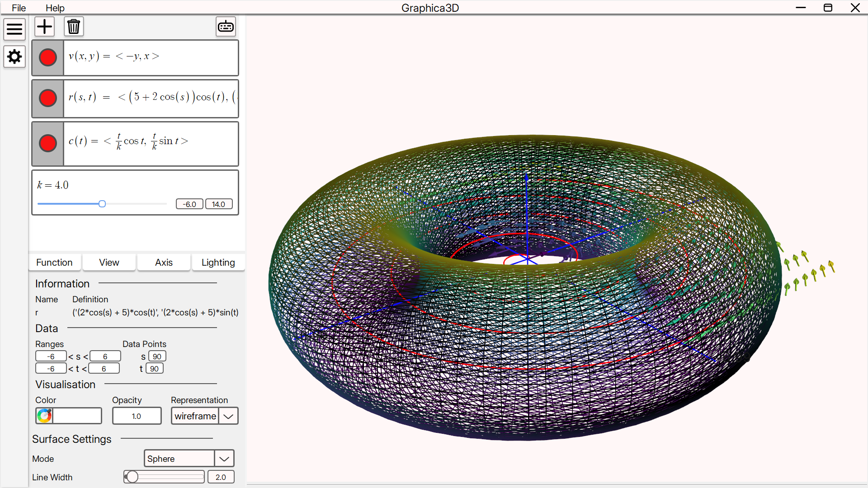Click the t range lower bound field
The width and height of the screenshot is (868, 488).
click(51, 369)
